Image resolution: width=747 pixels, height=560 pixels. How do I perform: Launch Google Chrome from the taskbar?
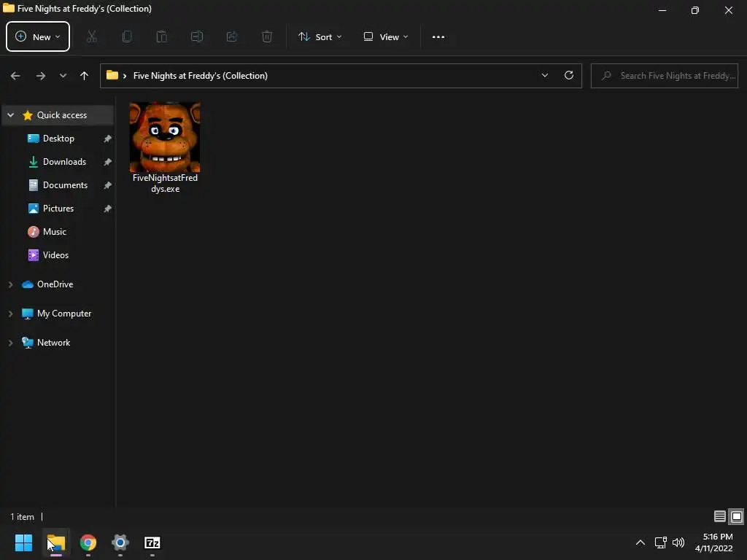tap(88, 542)
